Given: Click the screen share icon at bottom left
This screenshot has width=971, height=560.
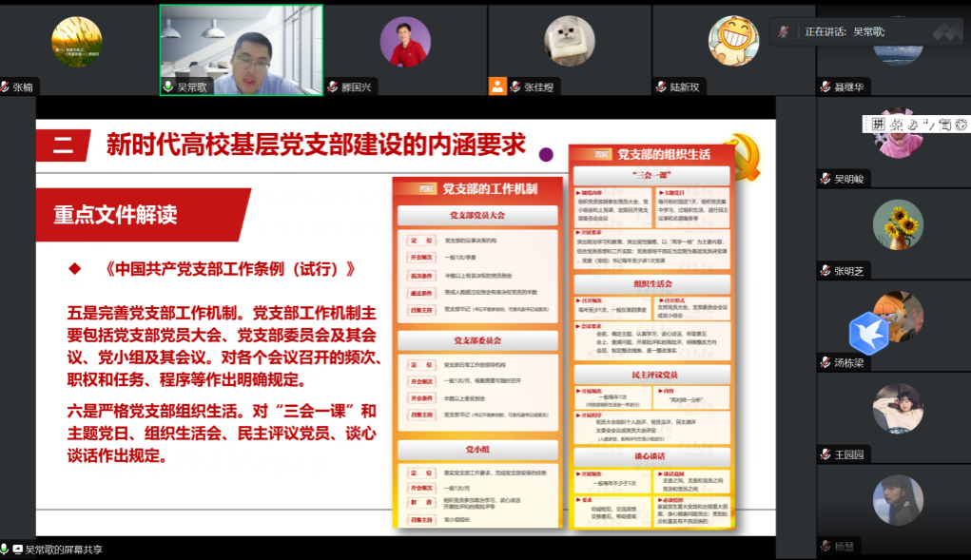Looking at the screenshot, I should pos(17,550).
